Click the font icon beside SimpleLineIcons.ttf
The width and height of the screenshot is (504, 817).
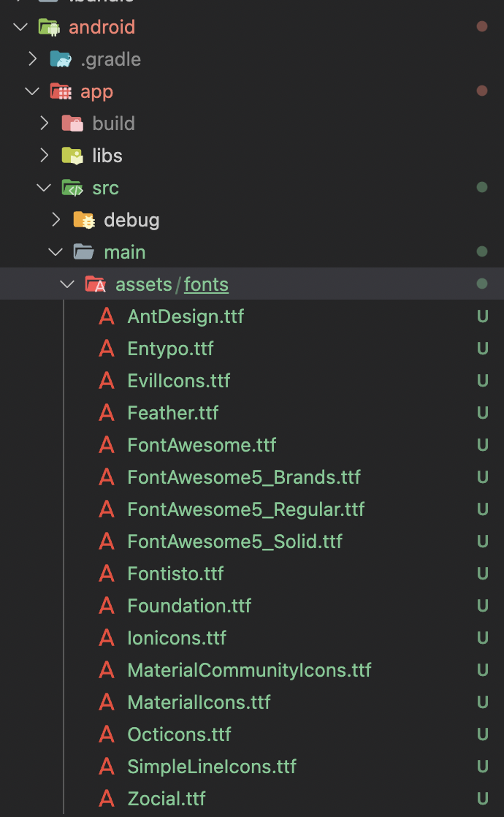coord(107,767)
